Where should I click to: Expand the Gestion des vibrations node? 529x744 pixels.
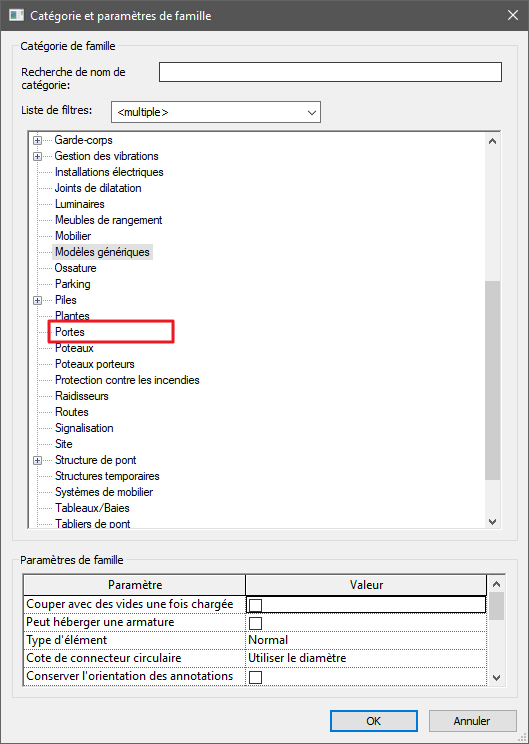coord(37,157)
